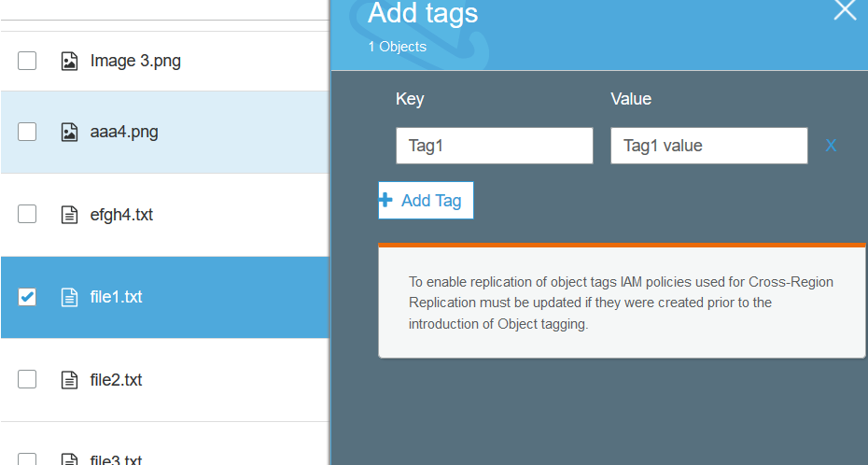Click the image icon next to Image 3.png
The image size is (868, 465).
(x=69, y=62)
